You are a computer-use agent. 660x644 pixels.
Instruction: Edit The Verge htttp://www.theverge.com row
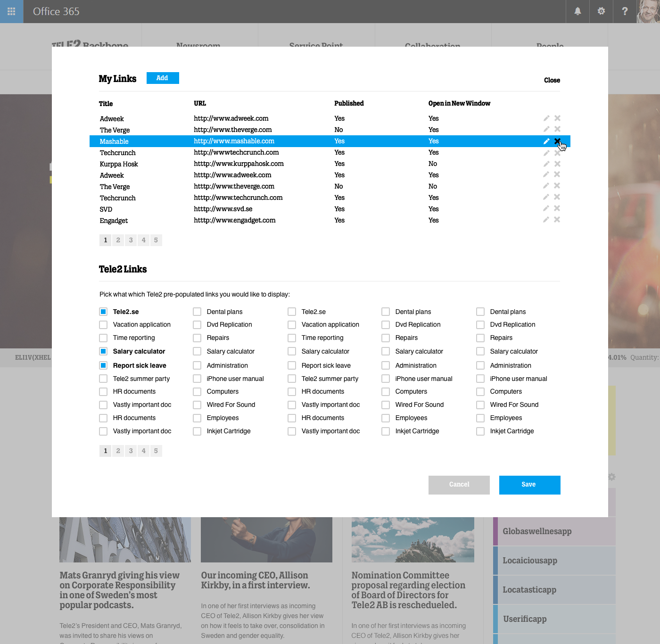tap(546, 186)
